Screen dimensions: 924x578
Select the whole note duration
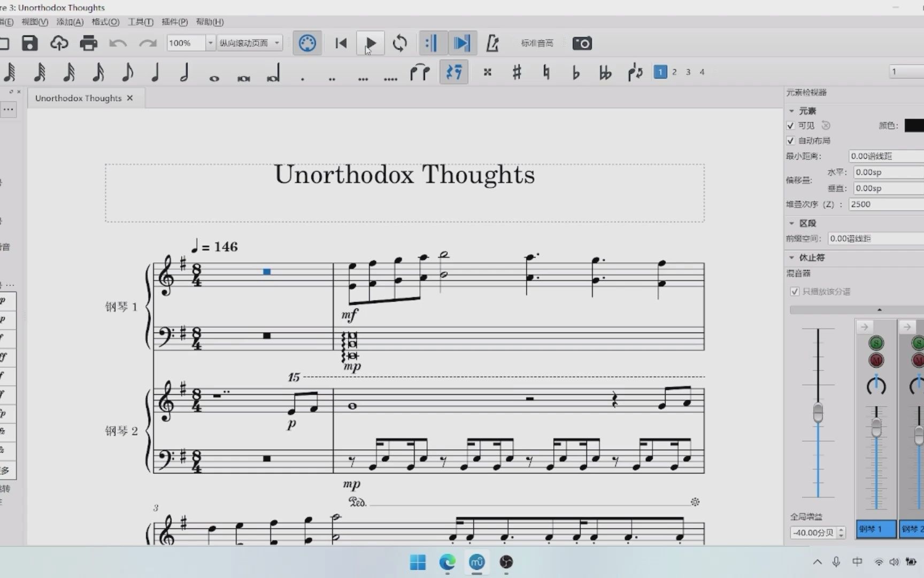(214, 78)
